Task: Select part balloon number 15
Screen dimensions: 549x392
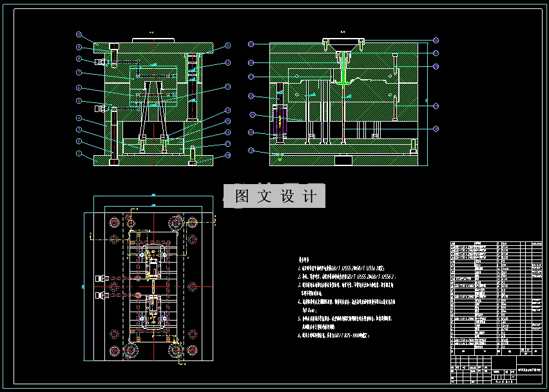Action: (227, 122)
